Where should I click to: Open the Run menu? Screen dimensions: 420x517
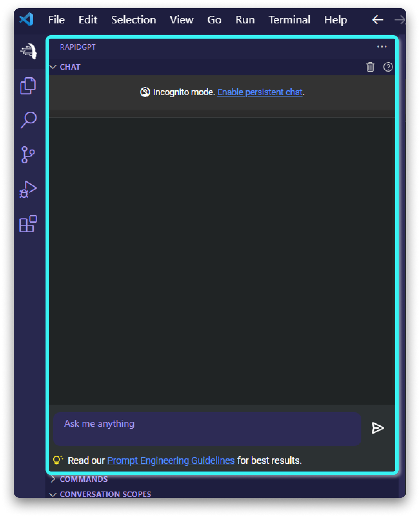pyautogui.click(x=245, y=20)
